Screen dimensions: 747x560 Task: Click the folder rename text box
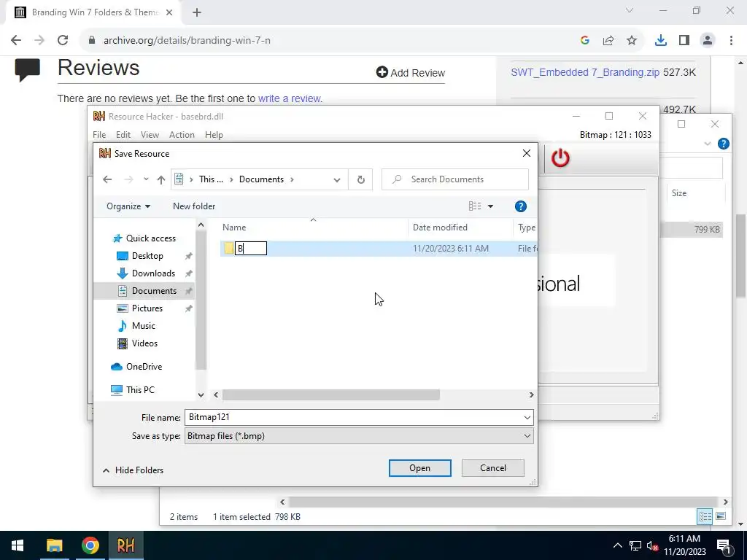[251, 248]
